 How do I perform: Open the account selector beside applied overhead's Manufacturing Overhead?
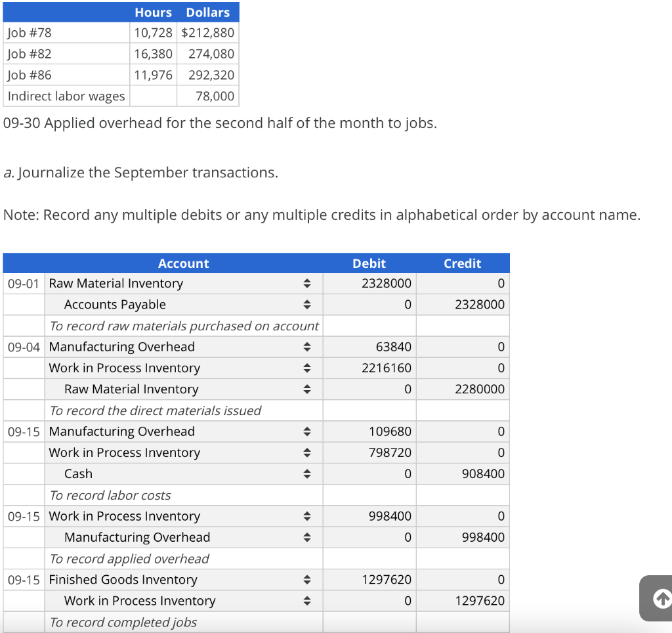click(x=307, y=537)
